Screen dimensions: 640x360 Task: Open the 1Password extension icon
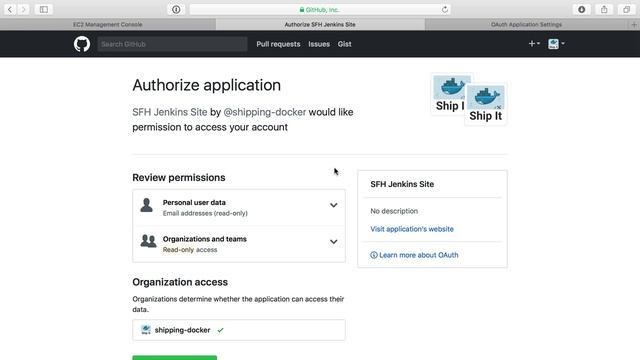tap(176, 9)
